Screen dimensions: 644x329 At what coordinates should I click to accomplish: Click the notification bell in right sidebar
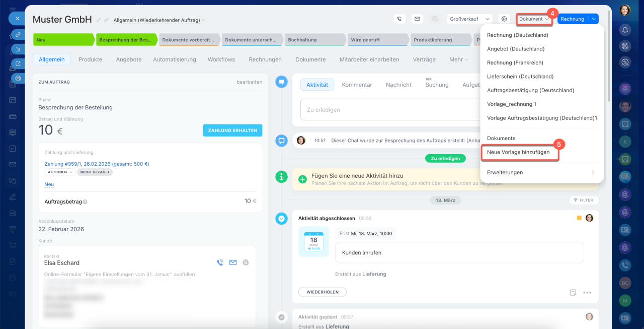tap(625, 30)
